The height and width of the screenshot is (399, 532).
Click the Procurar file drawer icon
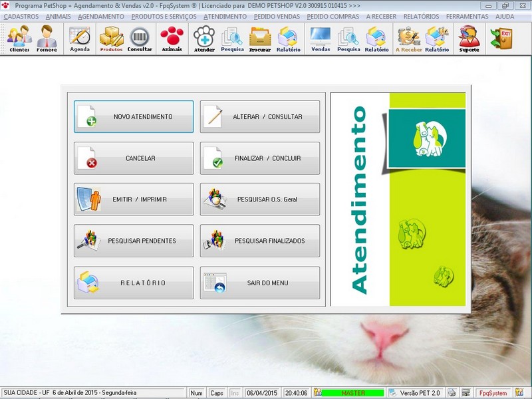coord(260,39)
